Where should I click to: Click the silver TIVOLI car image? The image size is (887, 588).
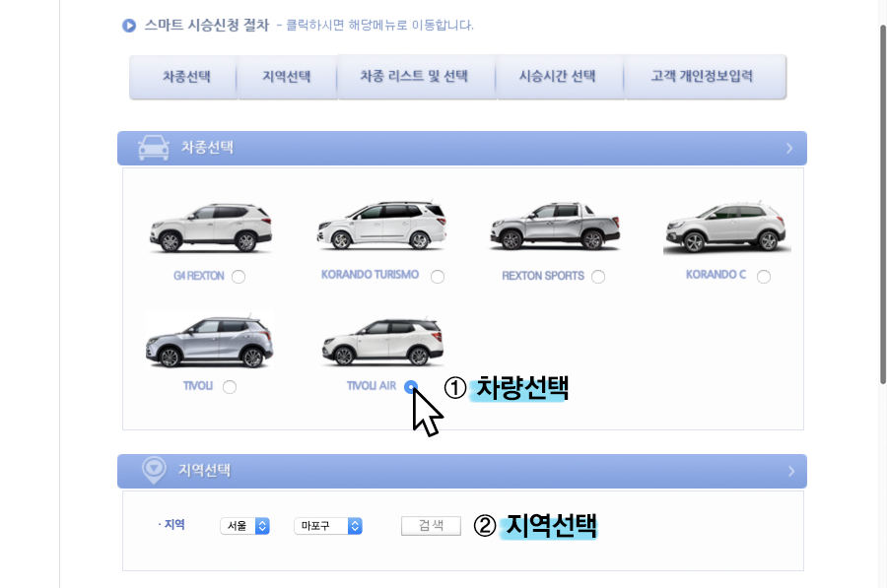click(209, 339)
